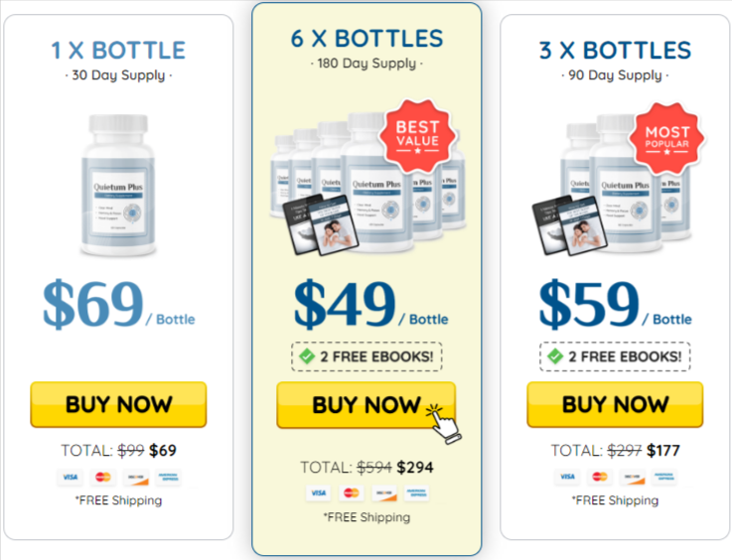Click green checkmark in 6 bottles ebooks box
Viewport: 732px width, 560px height.
pos(307,356)
